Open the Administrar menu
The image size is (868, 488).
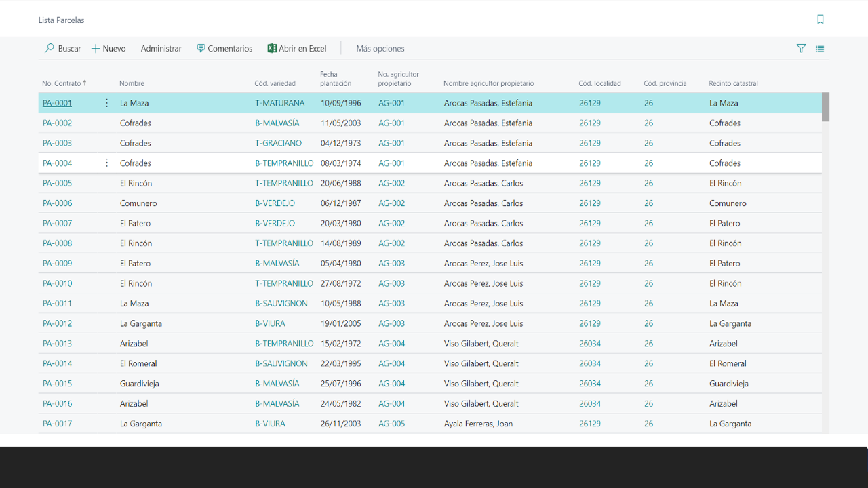pyautogui.click(x=161, y=49)
